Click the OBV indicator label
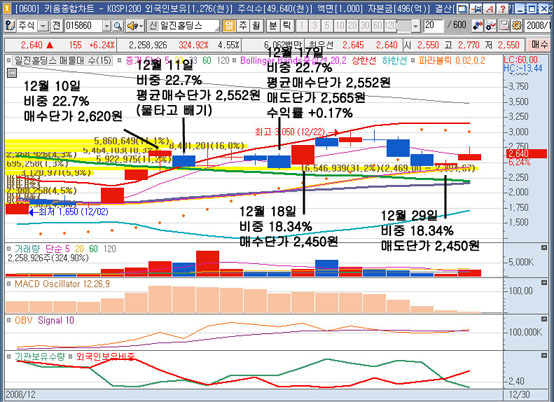Image resolution: width=554 pixels, height=402 pixels. 23,320
